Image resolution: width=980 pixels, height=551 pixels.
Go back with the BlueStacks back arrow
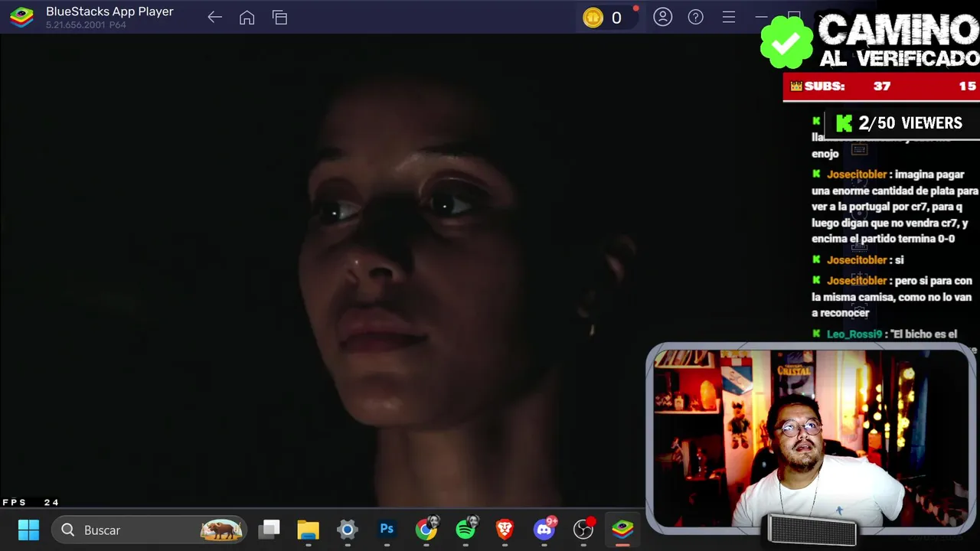[x=214, y=18]
